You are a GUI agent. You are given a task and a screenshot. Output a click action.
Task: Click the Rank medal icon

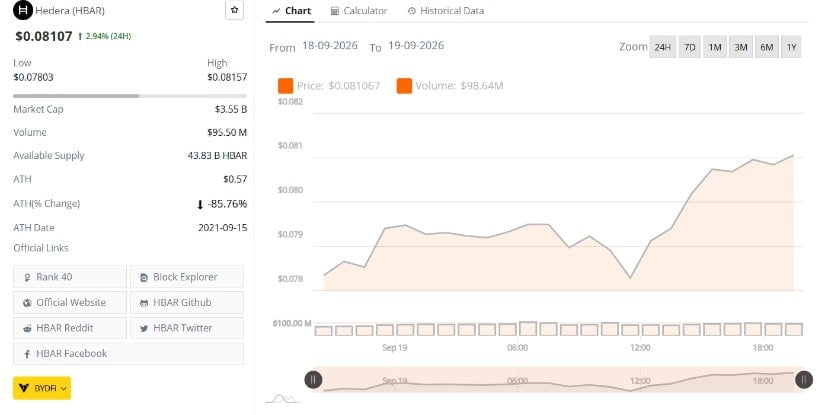pos(27,277)
